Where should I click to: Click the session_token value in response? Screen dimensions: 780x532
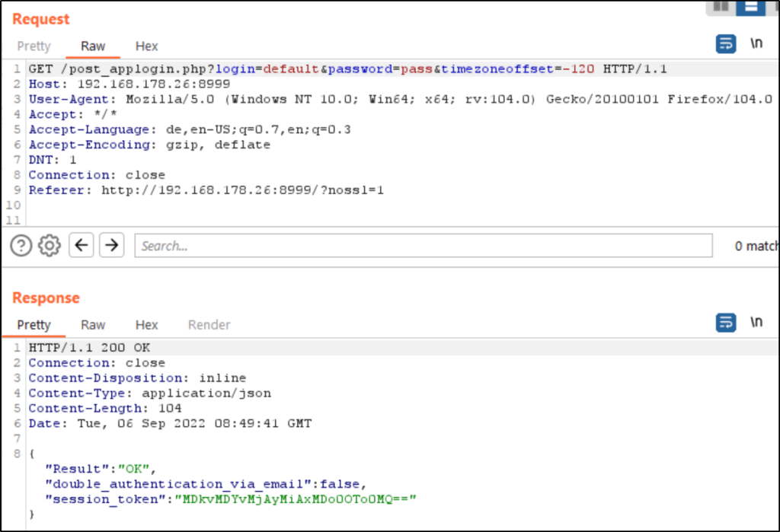coord(297,499)
